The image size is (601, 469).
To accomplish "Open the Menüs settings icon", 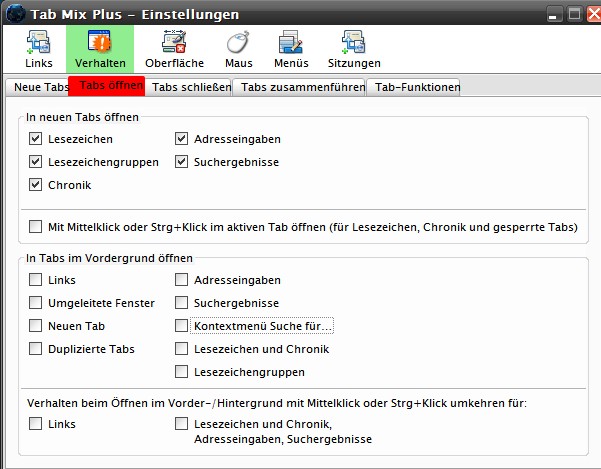I will (x=291, y=49).
